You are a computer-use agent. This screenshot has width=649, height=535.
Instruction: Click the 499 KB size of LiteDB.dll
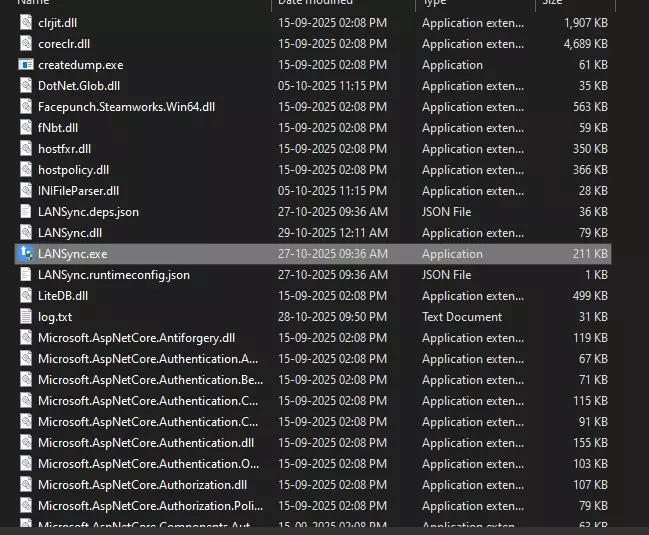pyautogui.click(x=590, y=296)
